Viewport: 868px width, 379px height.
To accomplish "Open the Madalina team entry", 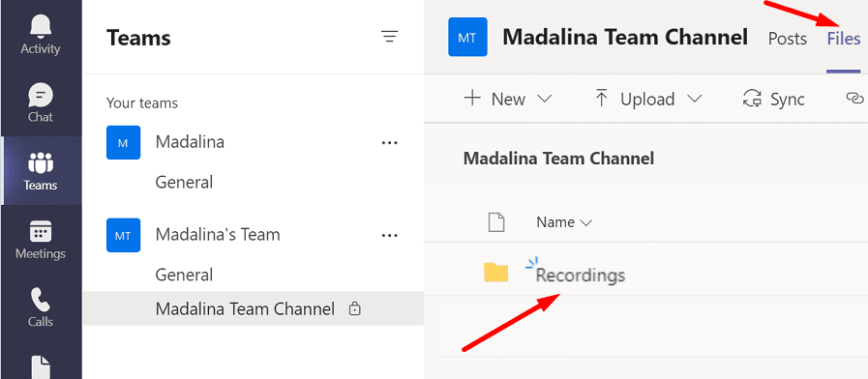I will [x=190, y=142].
